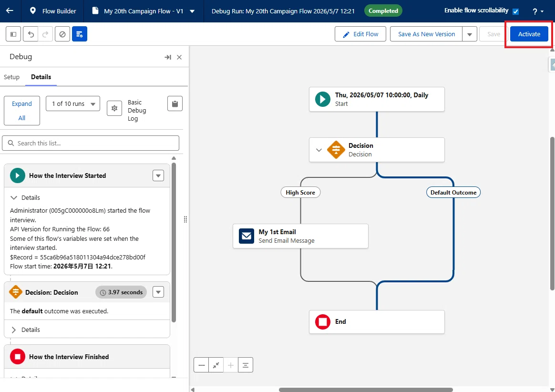Open Save As New Version dropdown arrow
This screenshot has width=555, height=392.
470,34
